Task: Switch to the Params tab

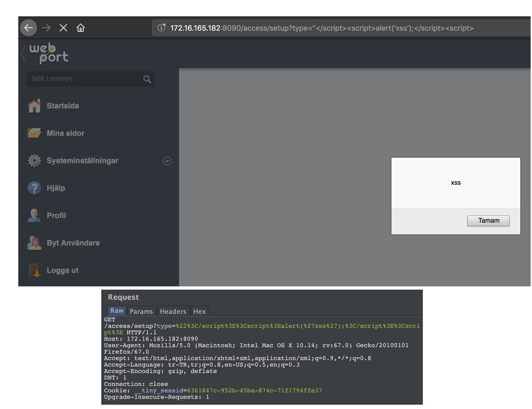Action: coord(141,311)
